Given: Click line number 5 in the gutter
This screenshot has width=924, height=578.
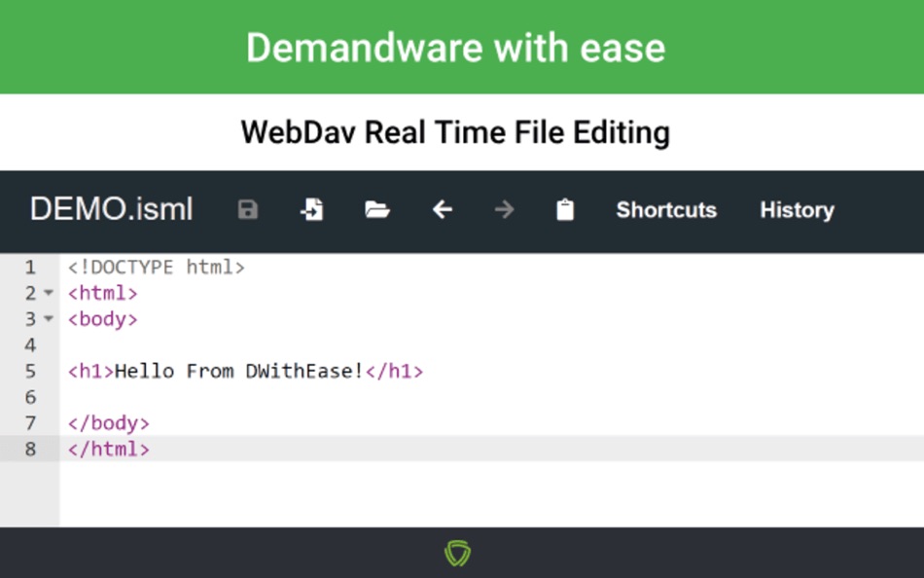Looking at the screenshot, I should coord(30,371).
